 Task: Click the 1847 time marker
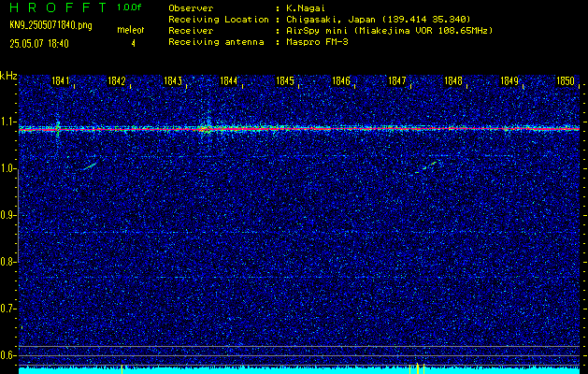(x=396, y=81)
